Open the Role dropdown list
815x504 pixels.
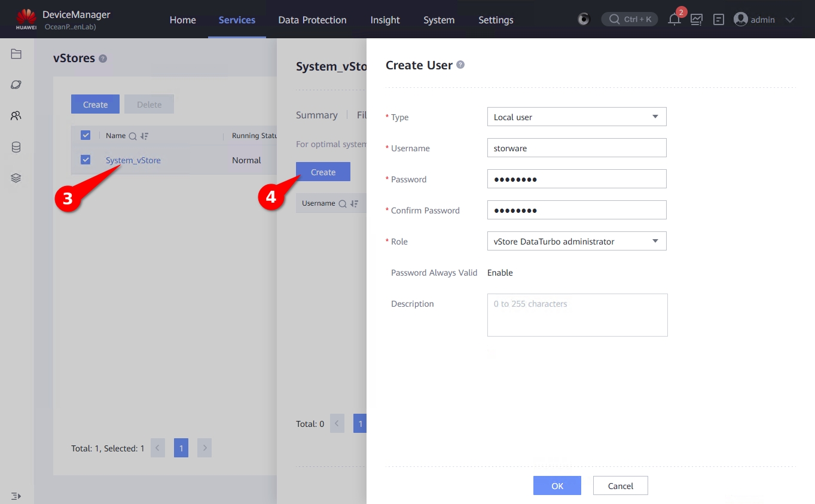[x=576, y=242]
